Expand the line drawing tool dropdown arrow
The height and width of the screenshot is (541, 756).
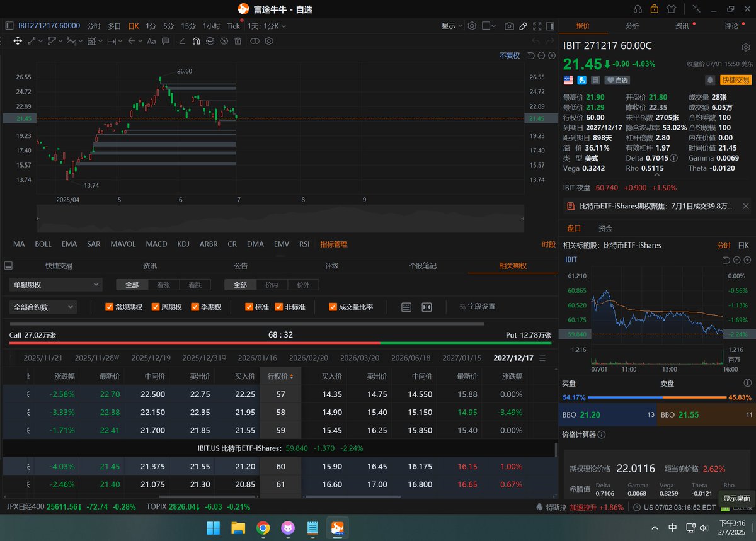(40, 41)
